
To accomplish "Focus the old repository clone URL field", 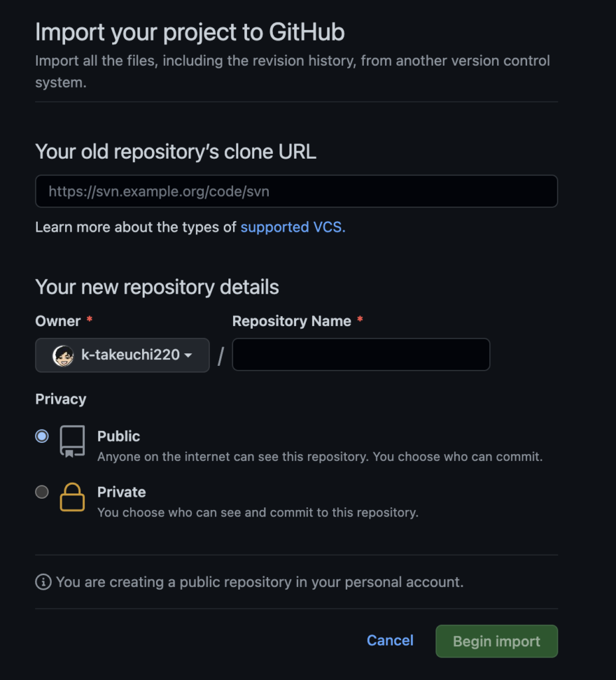I will click(296, 192).
